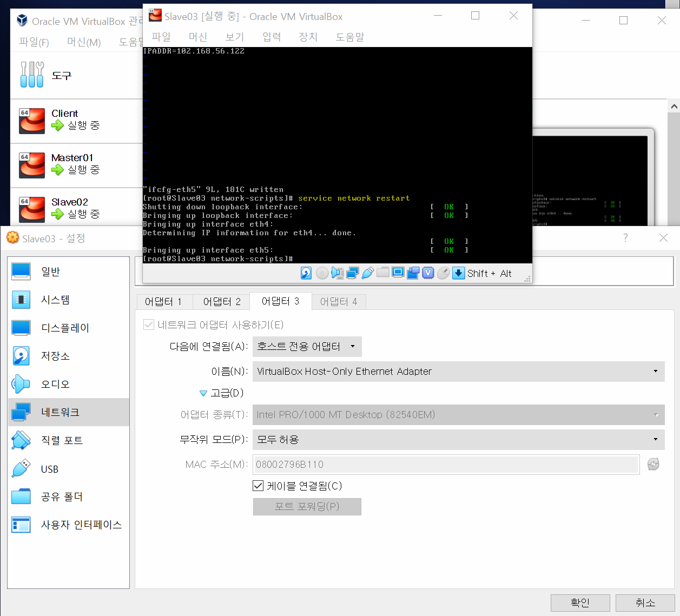Click the 확인 (OK) button

(580, 602)
